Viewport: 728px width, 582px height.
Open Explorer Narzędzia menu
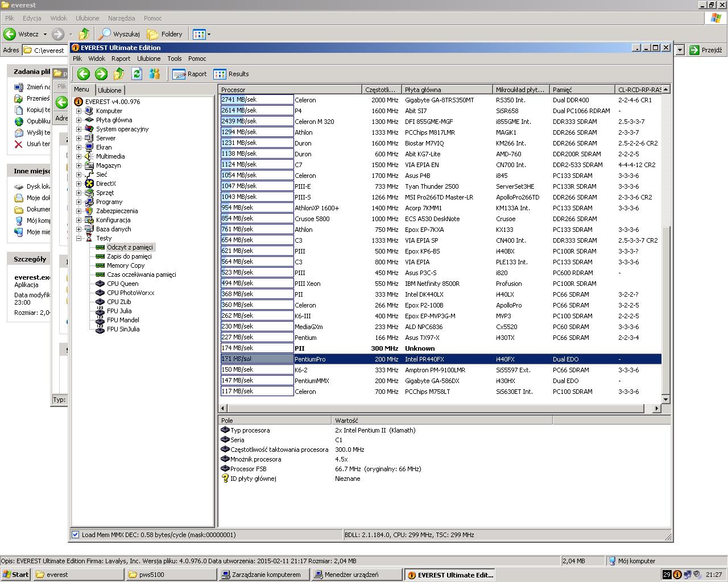coord(121,18)
